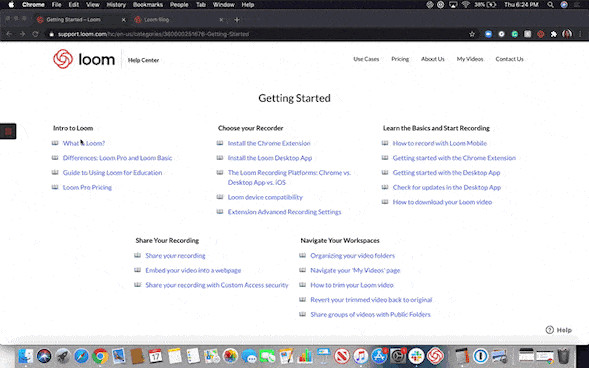
Task: Open the Chrome extensions puzzle icon
Action: click(x=554, y=34)
